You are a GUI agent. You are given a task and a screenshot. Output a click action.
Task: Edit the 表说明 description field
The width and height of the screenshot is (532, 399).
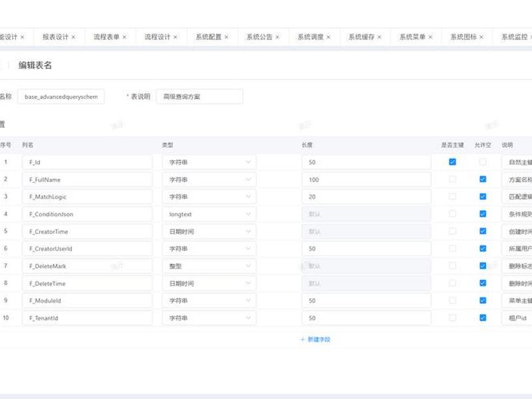[x=199, y=96]
